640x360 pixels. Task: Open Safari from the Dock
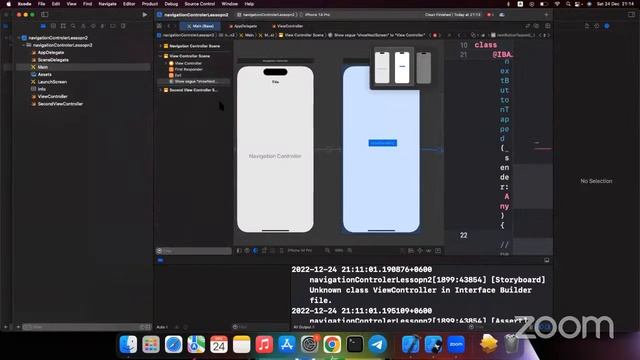coord(173,344)
